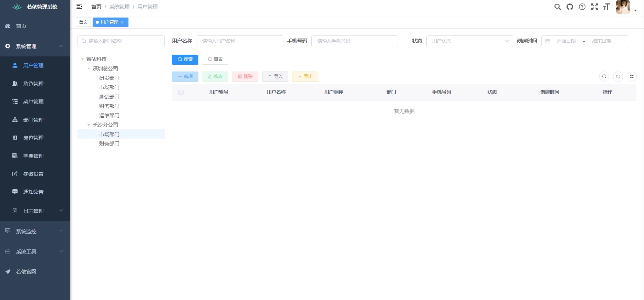This screenshot has height=300, width=644.
Task: Click 首页 in the breadcrumb
Action: click(x=96, y=7)
